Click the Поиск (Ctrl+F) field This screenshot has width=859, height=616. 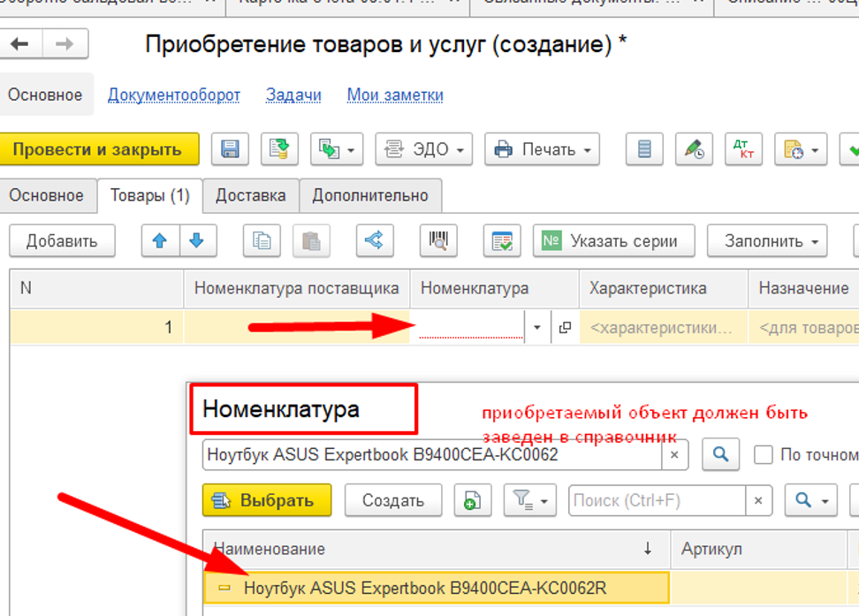coord(658,500)
